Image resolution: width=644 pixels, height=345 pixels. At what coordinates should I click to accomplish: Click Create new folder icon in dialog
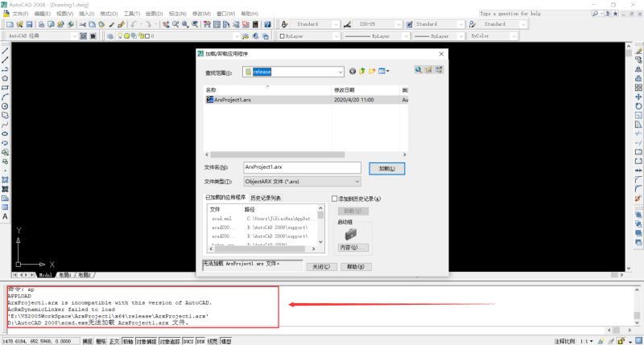pyautogui.click(x=372, y=71)
